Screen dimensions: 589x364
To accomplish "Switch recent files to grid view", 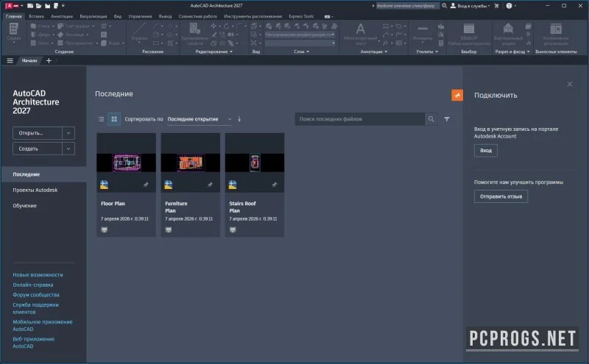I will 114,119.
